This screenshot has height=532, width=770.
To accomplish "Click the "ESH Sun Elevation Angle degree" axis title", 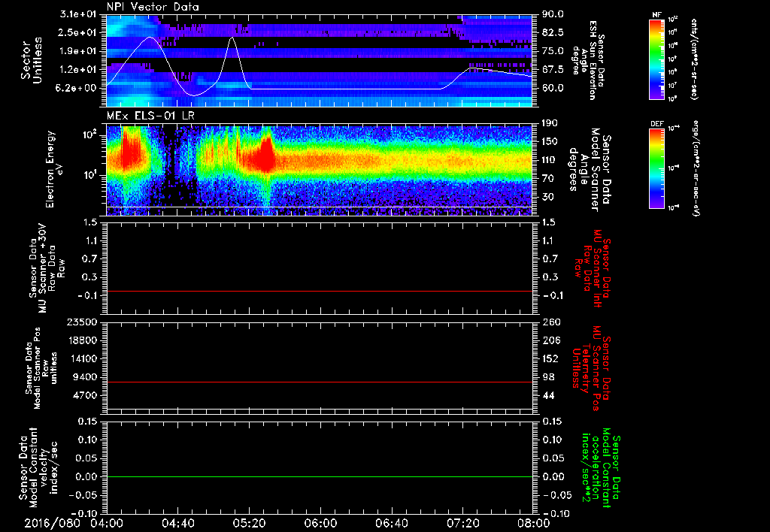I will (588, 60).
